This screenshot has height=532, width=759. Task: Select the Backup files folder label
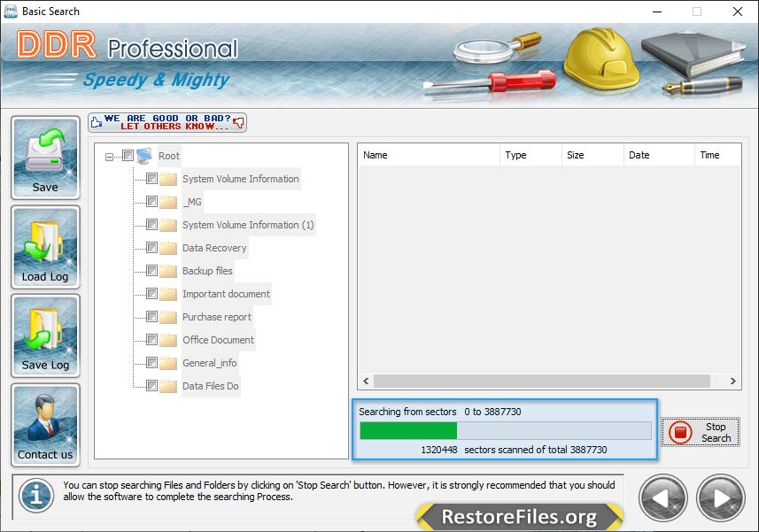(x=207, y=271)
